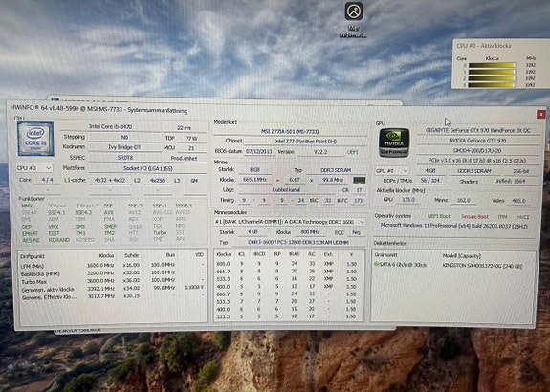The width and height of the screenshot is (550, 392).
Task: Click the MSI Z77IA-E01 motherboard field
Action: pyautogui.click(x=290, y=132)
